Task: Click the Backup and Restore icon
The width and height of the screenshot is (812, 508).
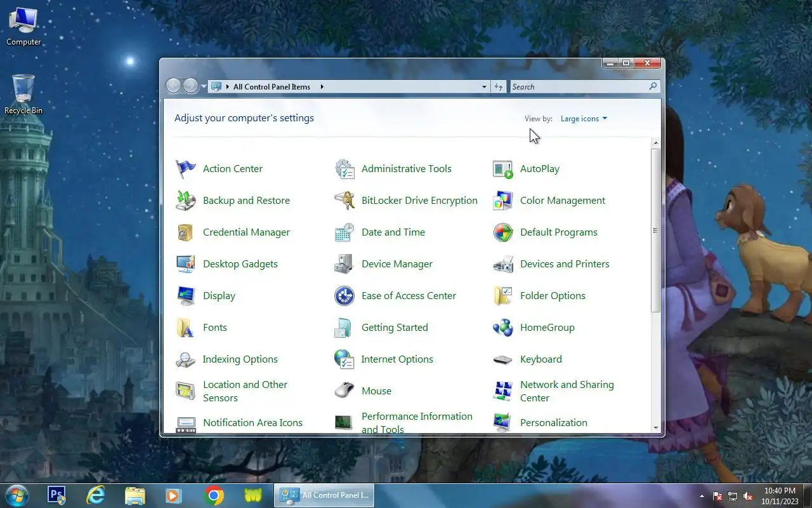Action: (x=186, y=201)
